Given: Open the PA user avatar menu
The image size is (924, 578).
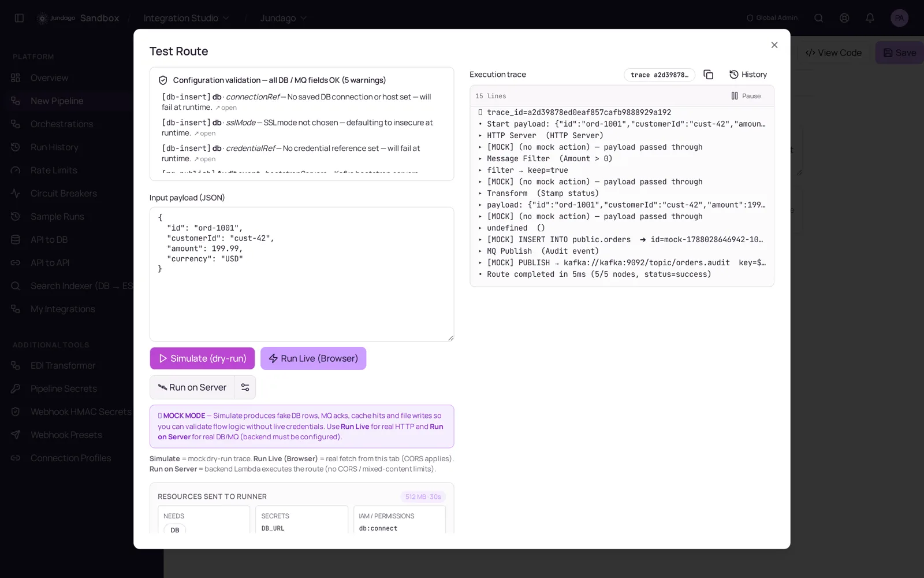Looking at the screenshot, I should 899,18.
